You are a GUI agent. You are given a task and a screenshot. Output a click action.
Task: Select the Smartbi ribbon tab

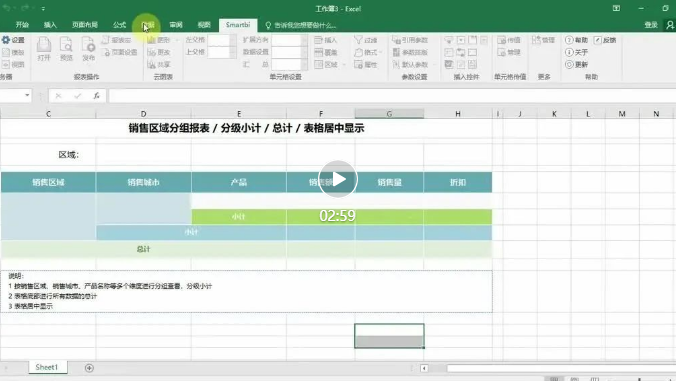point(238,25)
